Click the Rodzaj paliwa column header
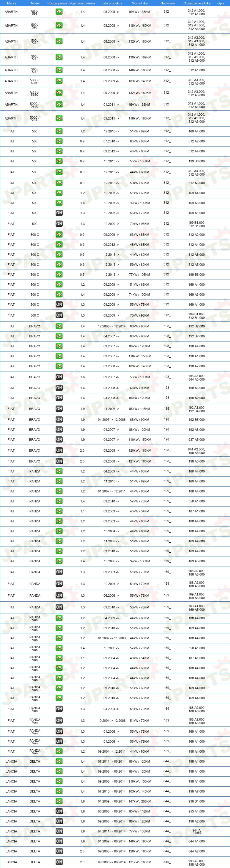The height and width of the screenshot is (868, 230). coord(57,3)
